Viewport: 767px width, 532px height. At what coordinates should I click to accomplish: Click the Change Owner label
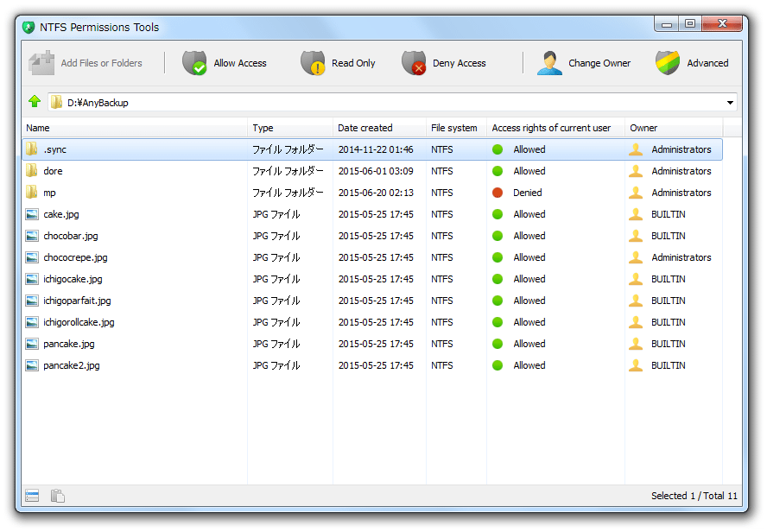599,63
